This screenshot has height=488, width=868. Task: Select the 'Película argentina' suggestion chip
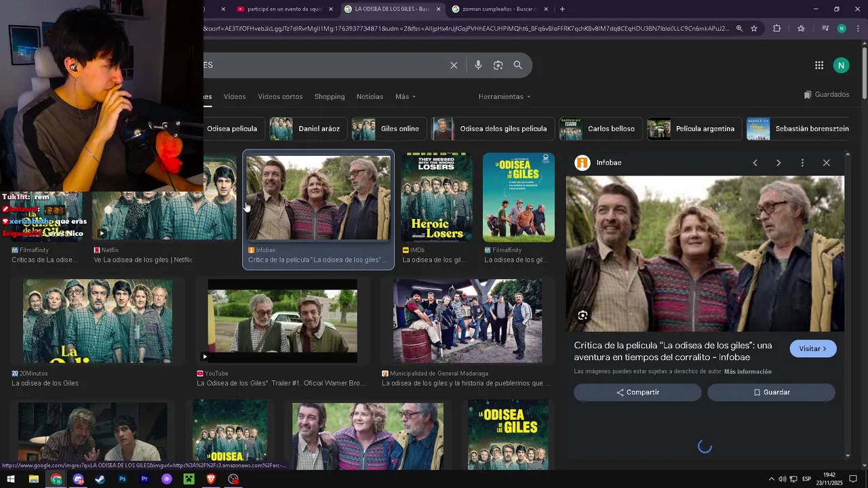(694, 129)
